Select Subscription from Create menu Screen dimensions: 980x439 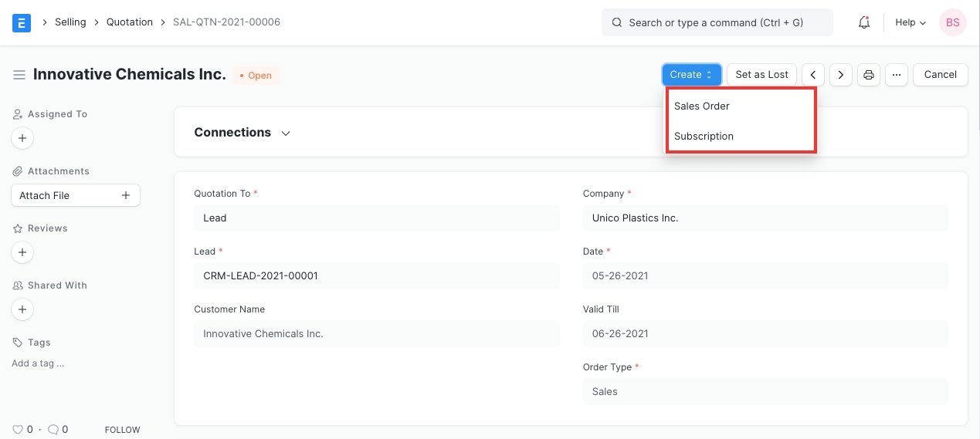coord(704,136)
